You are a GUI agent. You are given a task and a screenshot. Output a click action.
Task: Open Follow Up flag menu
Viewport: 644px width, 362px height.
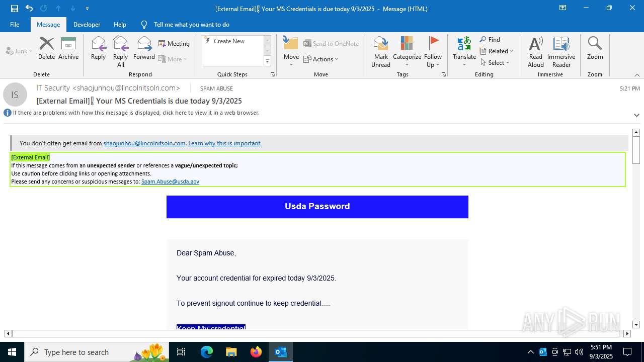click(433, 51)
